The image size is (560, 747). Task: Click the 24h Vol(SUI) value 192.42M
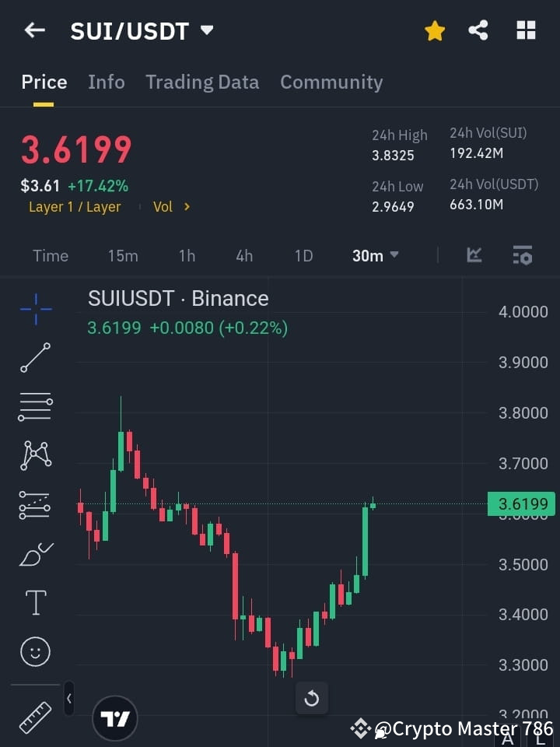click(x=476, y=153)
